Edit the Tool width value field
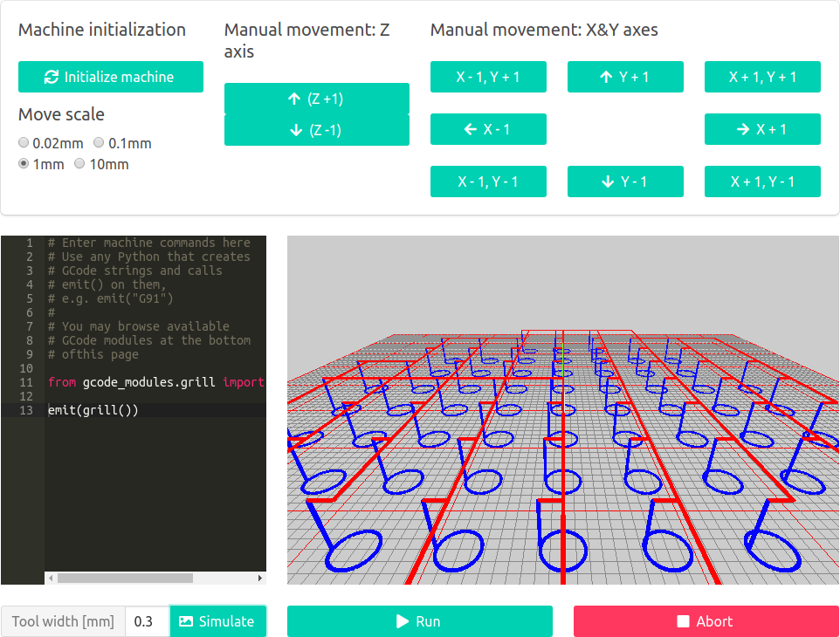Screen dimensions: 840x637 [x=148, y=621]
